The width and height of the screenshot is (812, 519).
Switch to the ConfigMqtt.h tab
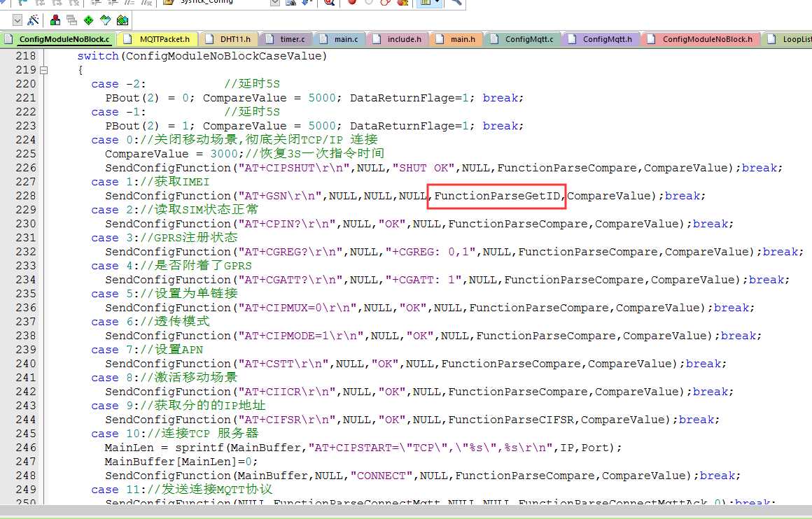(x=601, y=39)
